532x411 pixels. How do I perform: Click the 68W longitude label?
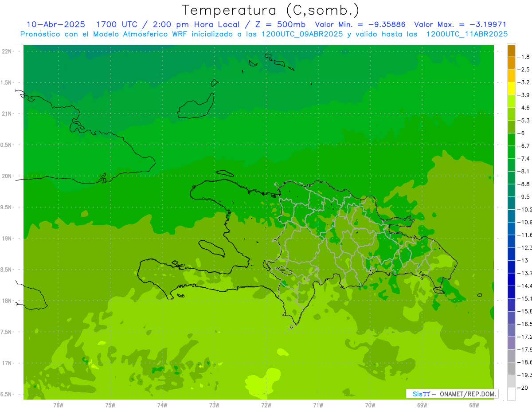click(474, 405)
